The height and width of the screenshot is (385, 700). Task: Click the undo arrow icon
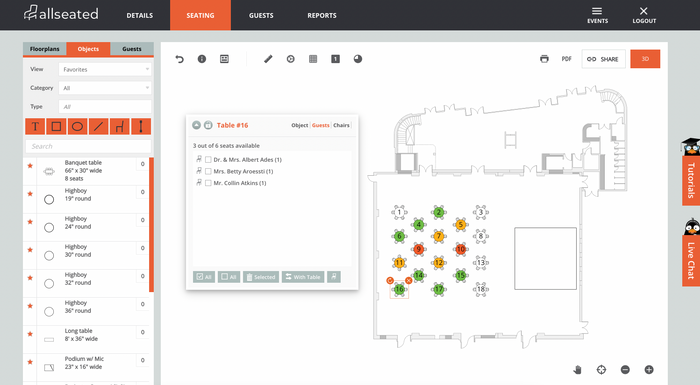point(179,59)
